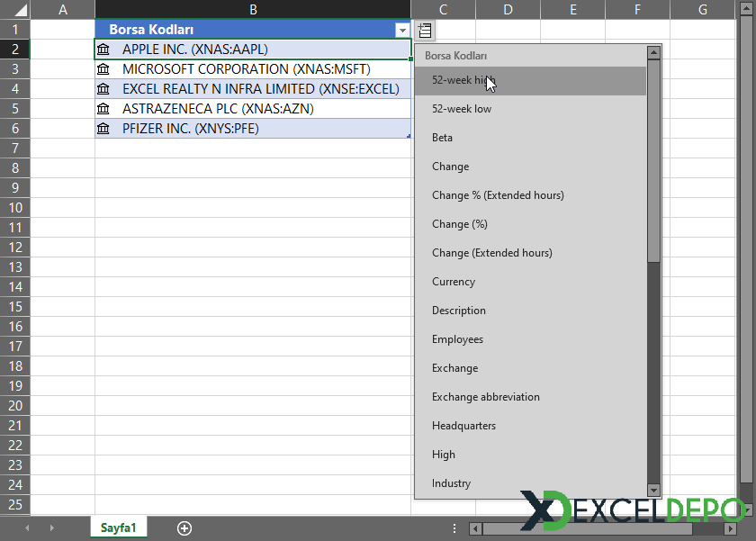Click the Insert Data add-column icon
The height and width of the screenshot is (541, 756).
[425, 31]
